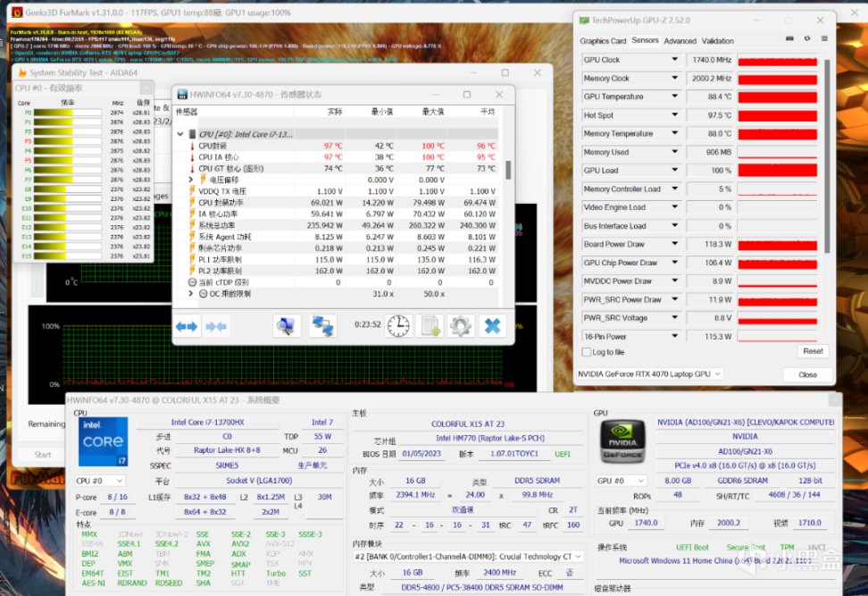Screen dimensions: 868x596
Task: Click the COLORFUL X15 AT 23 motherboard field
Action: click(x=468, y=424)
